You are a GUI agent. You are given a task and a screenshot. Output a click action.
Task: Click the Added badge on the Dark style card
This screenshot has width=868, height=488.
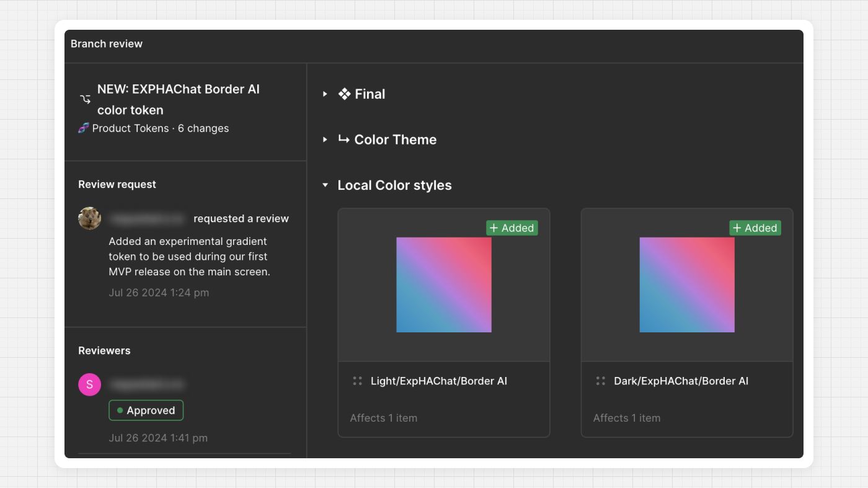(x=755, y=228)
